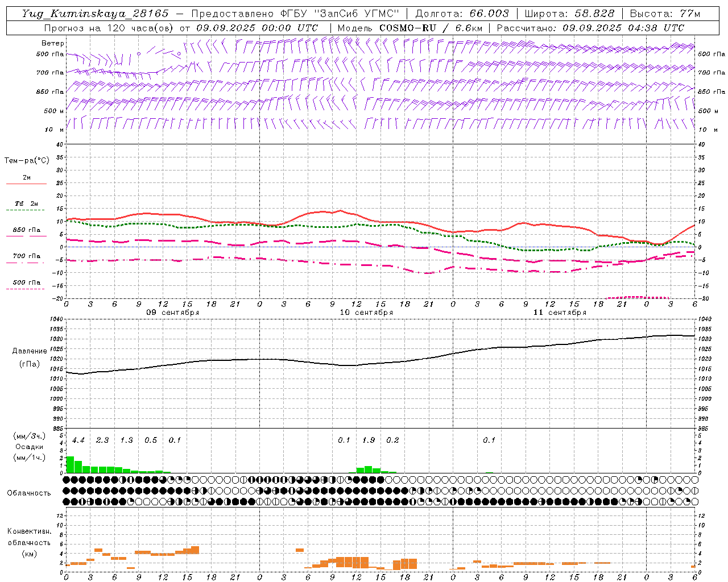Click the Рассчитано: 09.09.2025 04:38 UTC timestamp
This screenshot has width=728, height=582.
click(590, 28)
